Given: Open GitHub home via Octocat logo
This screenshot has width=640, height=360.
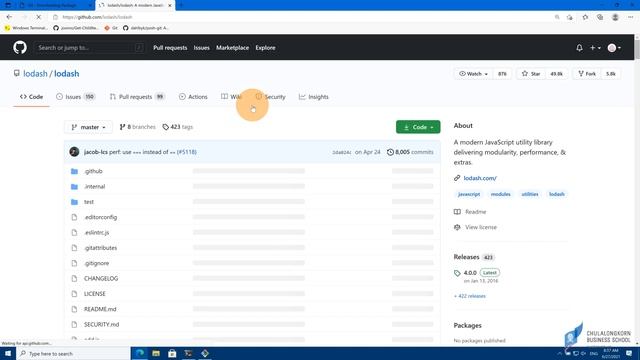Looking at the screenshot, I should click(20, 47).
